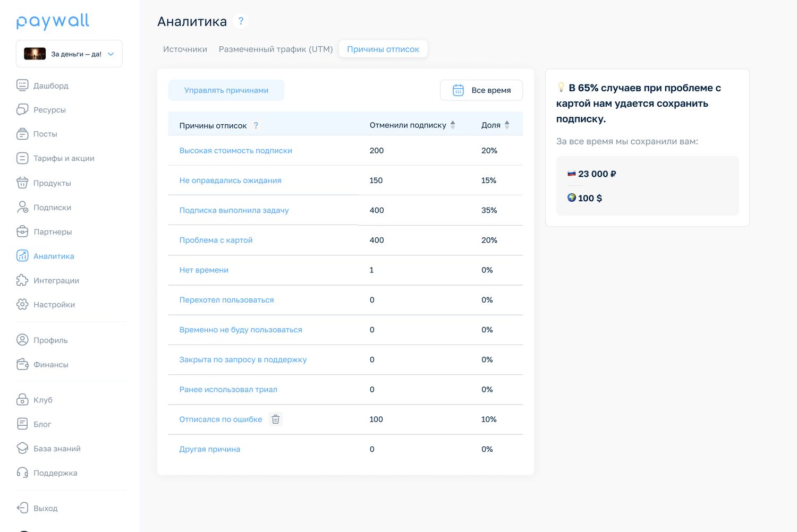
Task: Delete the "Отписался по ошибке" reason via trash icon
Action: point(275,419)
